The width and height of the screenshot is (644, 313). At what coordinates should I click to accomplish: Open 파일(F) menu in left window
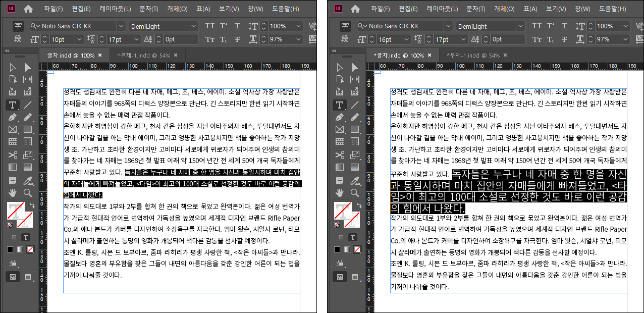click(x=55, y=9)
